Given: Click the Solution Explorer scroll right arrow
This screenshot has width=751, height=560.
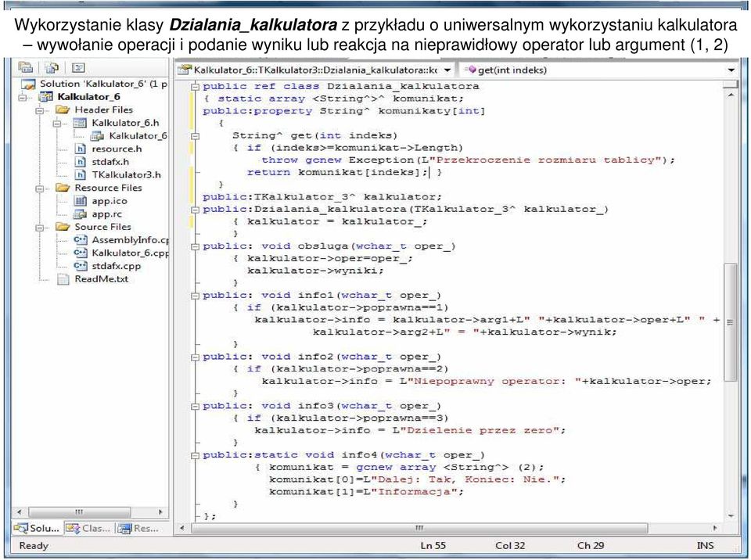Looking at the screenshot, I should tap(161, 512).
